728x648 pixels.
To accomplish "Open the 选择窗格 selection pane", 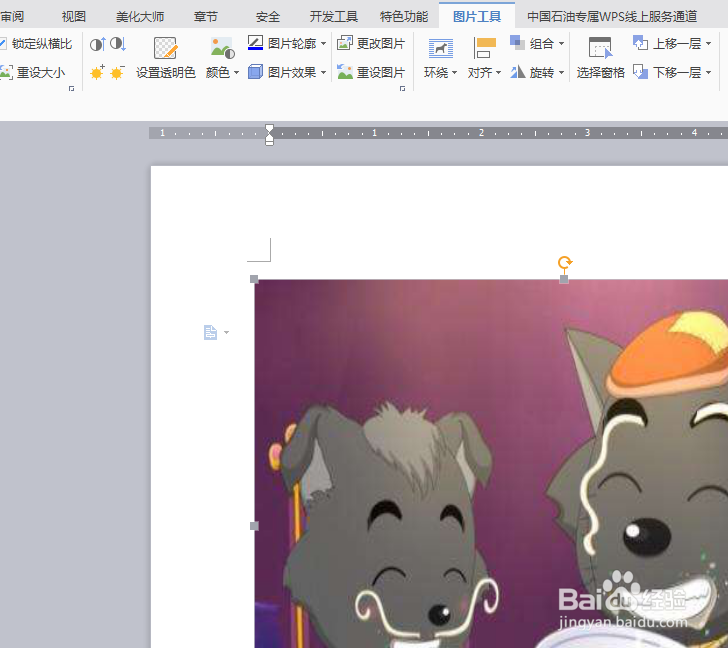I will tap(600, 58).
